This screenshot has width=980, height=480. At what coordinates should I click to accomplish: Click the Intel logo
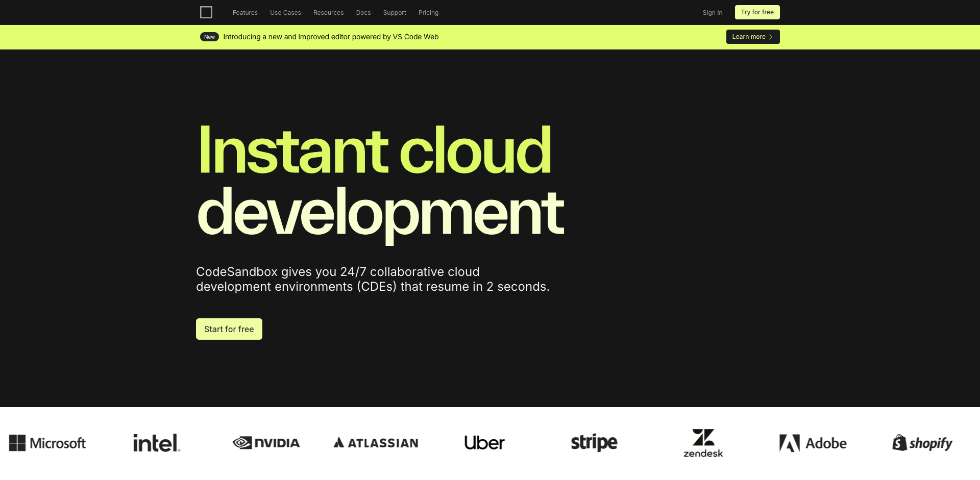tap(157, 443)
